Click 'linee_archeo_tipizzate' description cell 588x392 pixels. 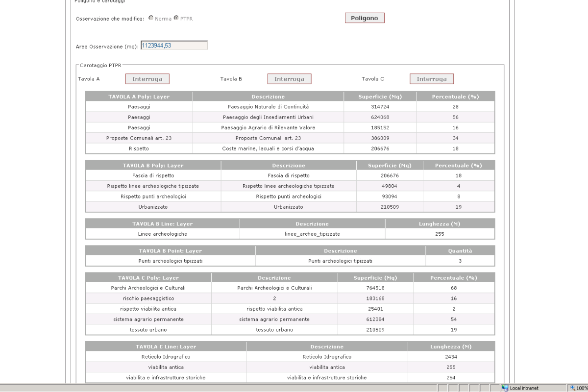pyautogui.click(x=312, y=234)
